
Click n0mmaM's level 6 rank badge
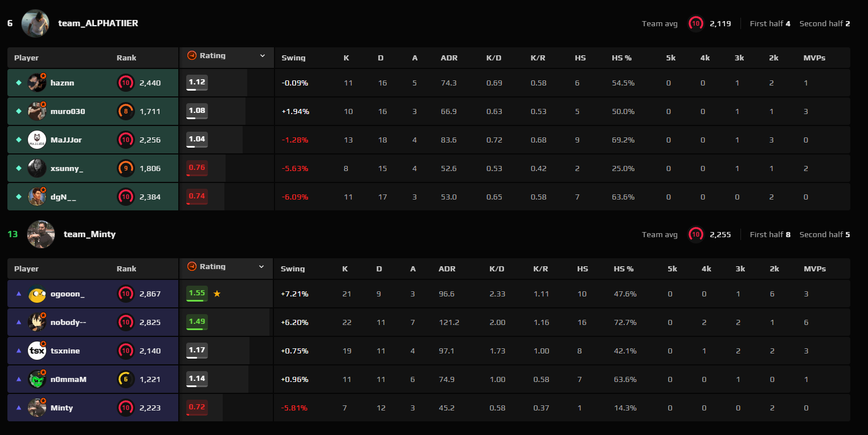[x=126, y=379]
